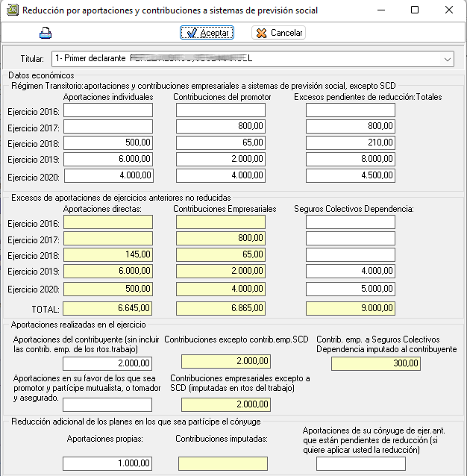Click Aportaciones directas 6.000,00 field Ejercicio 2019
This screenshot has height=476, width=467.
(x=108, y=271)
